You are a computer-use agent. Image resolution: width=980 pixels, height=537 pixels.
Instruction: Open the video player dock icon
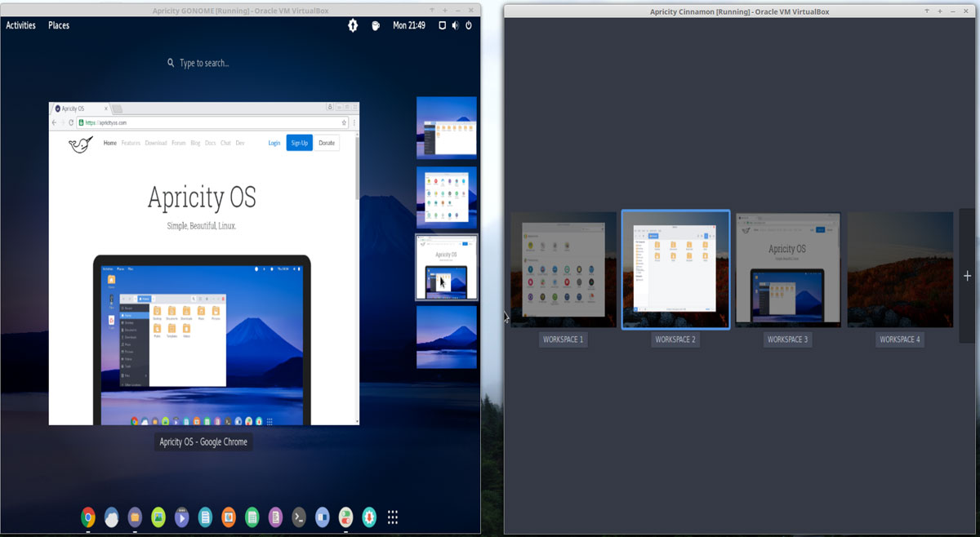tap(182, 517)
